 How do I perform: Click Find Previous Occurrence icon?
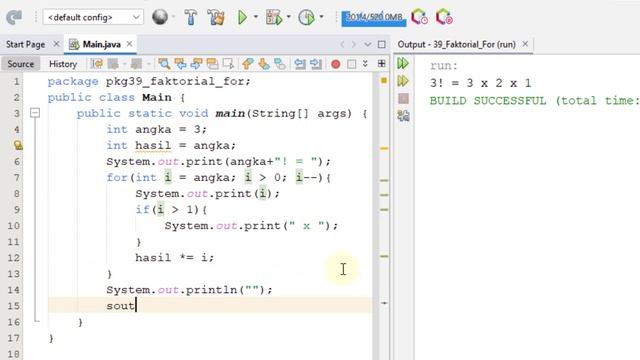(x=180, y=64)
